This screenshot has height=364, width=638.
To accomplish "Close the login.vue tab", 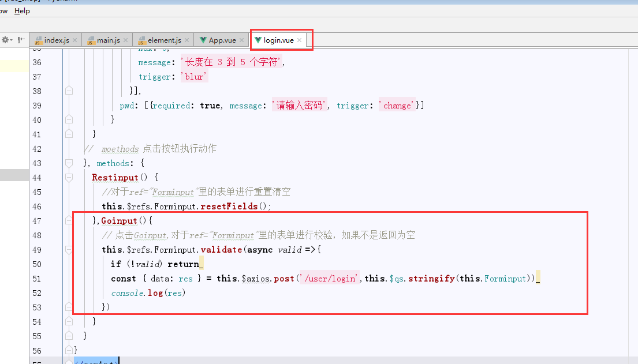I will [300, 40].
